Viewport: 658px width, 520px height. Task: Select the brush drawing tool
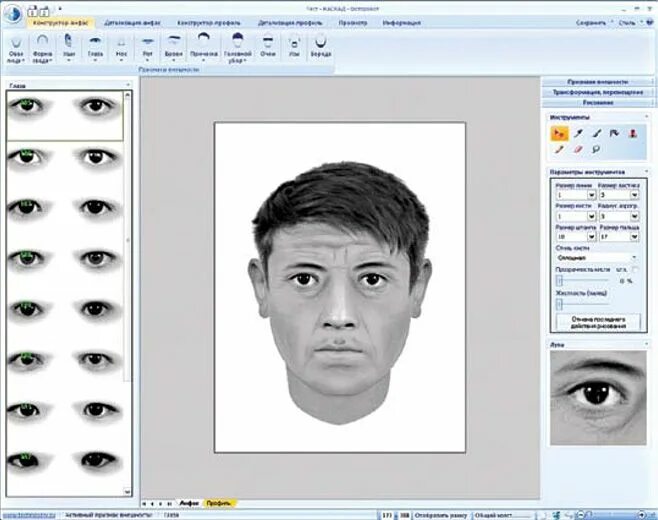pyautogui.click(x=596, y=133)
